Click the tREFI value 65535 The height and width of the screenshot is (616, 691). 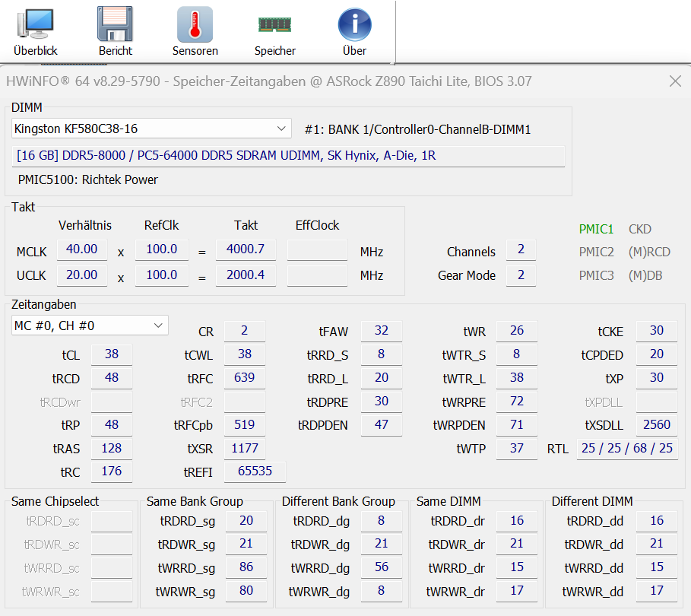coord(255,472)
